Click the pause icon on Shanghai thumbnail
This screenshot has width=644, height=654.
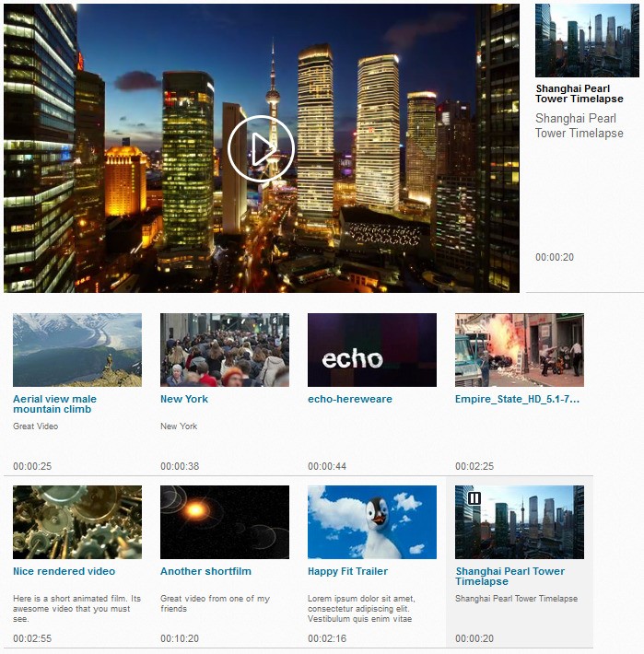(x=474, y=498)
